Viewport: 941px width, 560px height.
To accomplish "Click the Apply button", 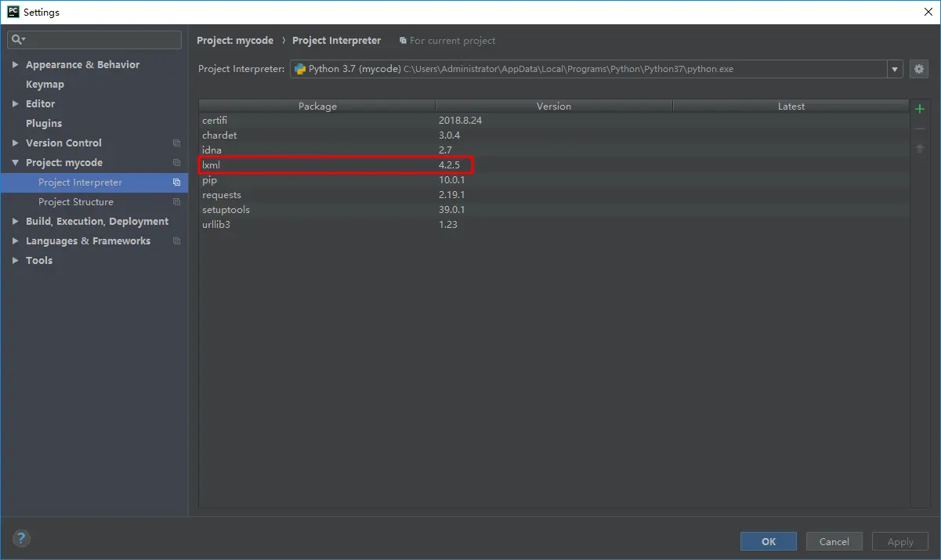I will point(900,541).
